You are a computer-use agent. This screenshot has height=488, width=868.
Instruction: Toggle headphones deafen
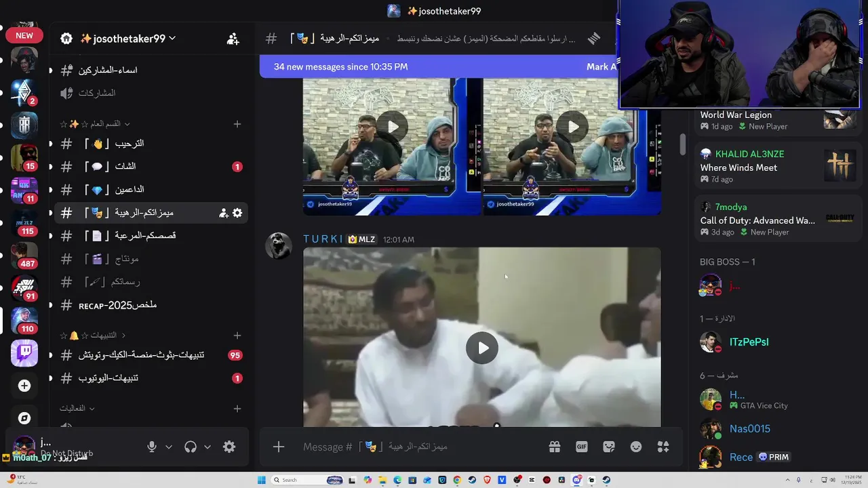pos(191,447)
